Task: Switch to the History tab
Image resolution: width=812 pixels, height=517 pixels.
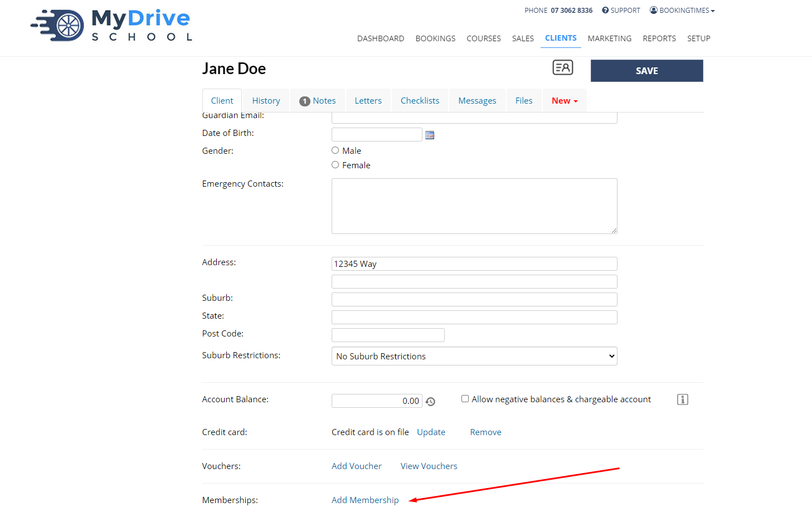Action: click(266, 101)
